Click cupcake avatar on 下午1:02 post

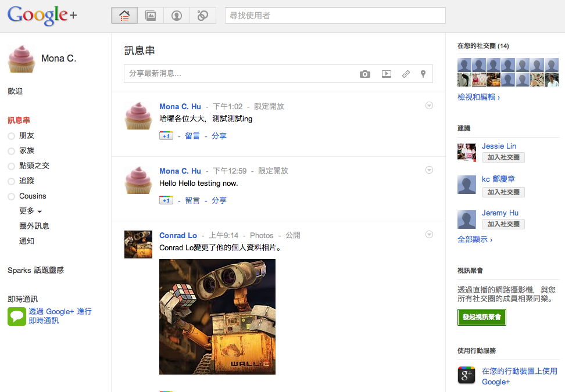pos(138,116)
